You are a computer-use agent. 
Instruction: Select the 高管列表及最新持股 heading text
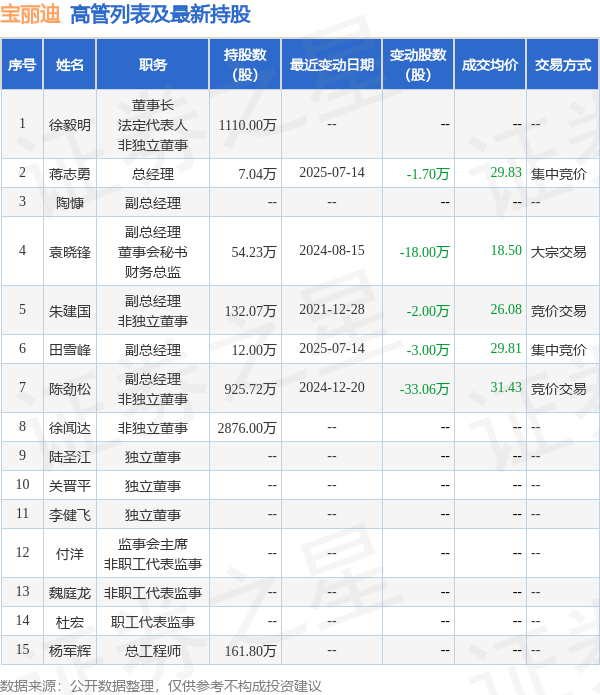click(x=160, y=14)
